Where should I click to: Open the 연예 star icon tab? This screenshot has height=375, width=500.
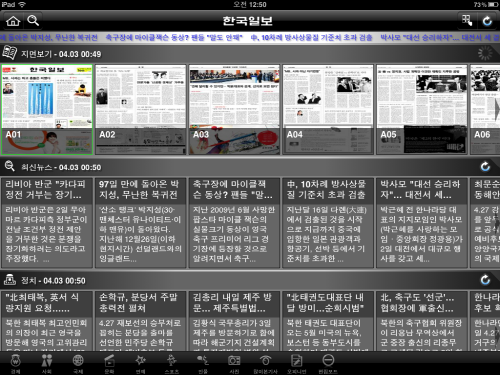(140, 363)
